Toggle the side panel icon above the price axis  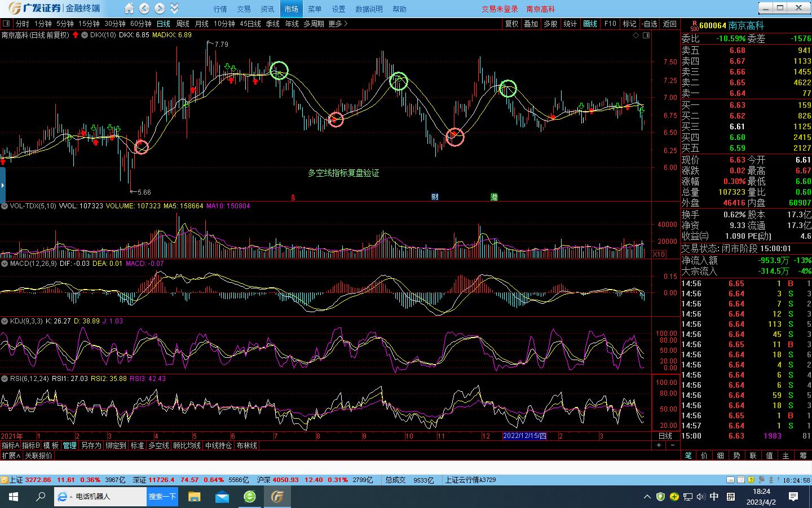click(x=646, y=35)
